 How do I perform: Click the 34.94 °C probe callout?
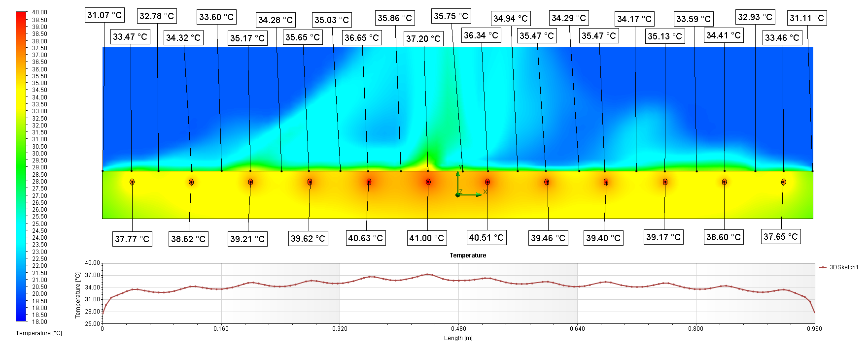click(x=511, y=19)
